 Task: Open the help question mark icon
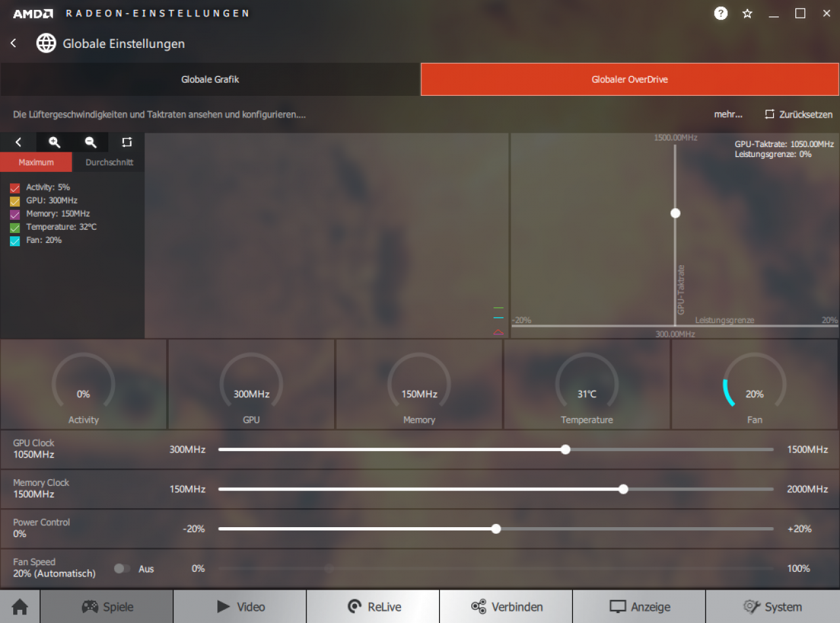point(721,13)
